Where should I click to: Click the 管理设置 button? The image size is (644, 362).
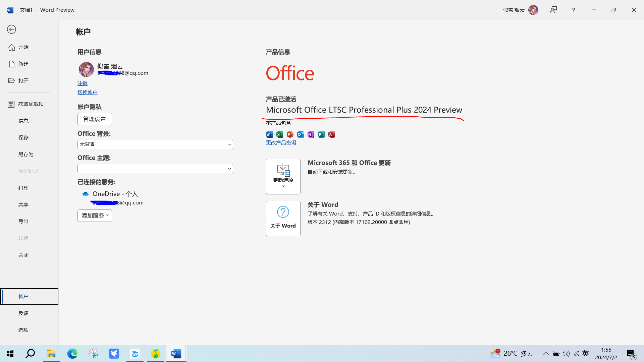(95, 119)
